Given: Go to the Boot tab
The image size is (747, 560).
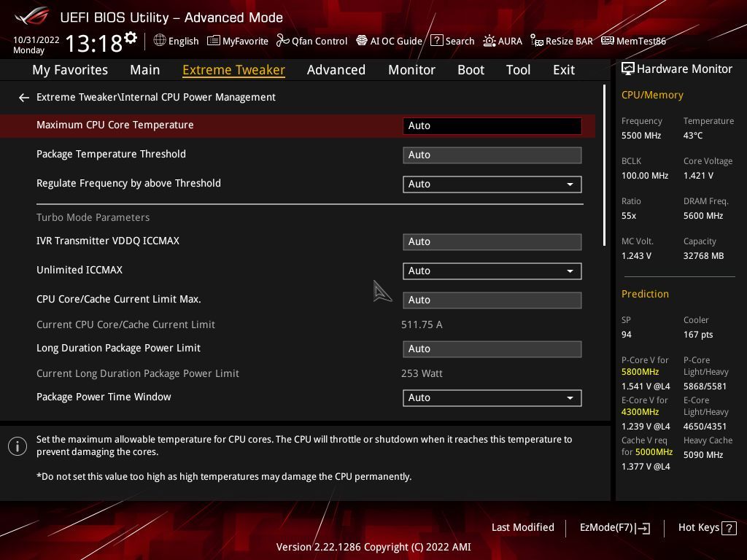Looking at the screenshot, I should (x=471, y=70).
